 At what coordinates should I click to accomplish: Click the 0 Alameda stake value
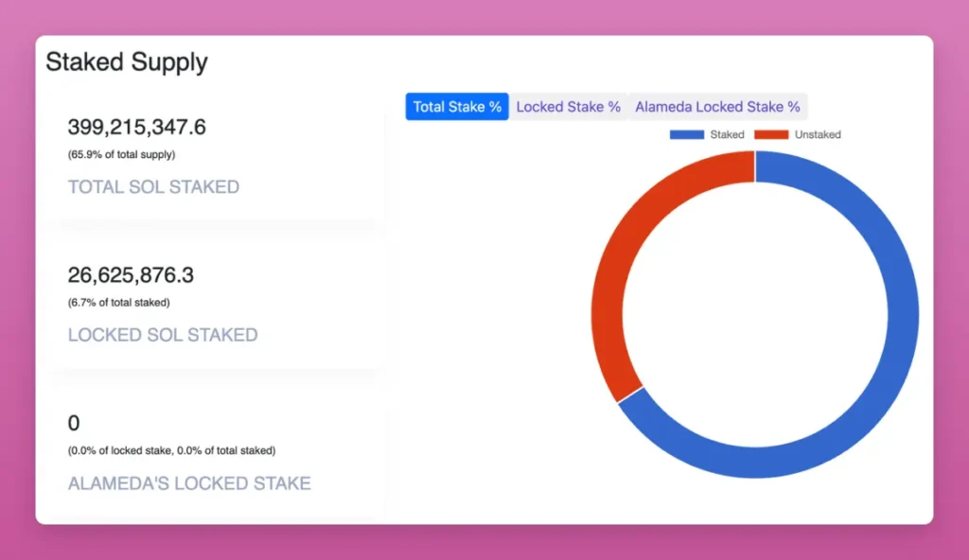[x=74, y=423]
